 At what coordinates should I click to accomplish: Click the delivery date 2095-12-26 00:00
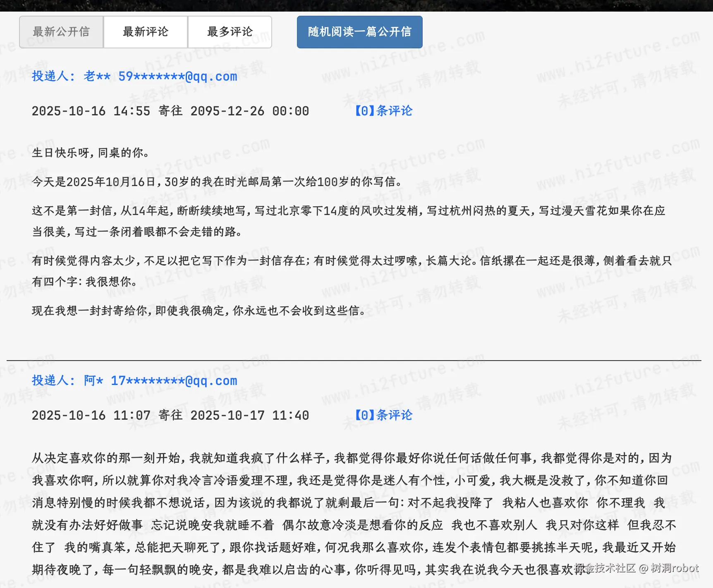(x=250, y=111)
